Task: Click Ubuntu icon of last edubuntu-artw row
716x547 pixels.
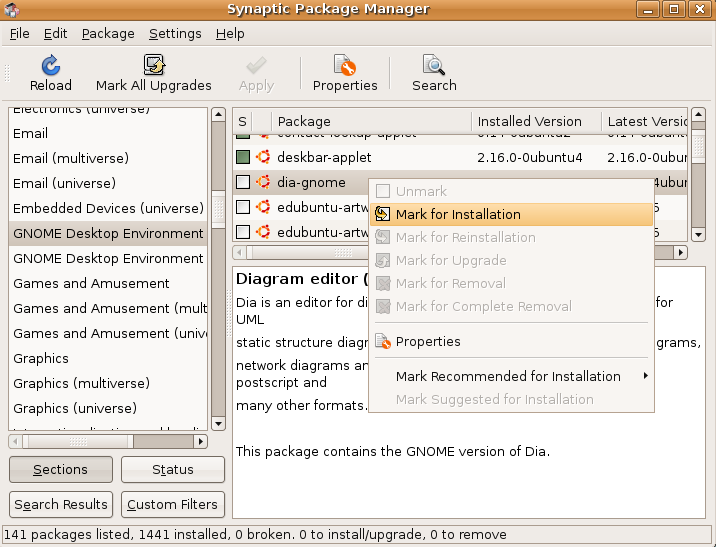Action: point(263,232)
